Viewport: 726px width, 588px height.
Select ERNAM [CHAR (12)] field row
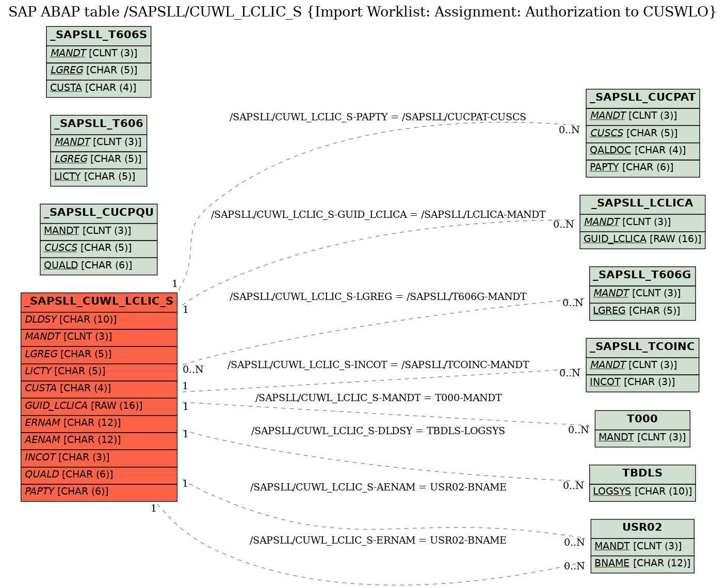click(x=99, y=423)
